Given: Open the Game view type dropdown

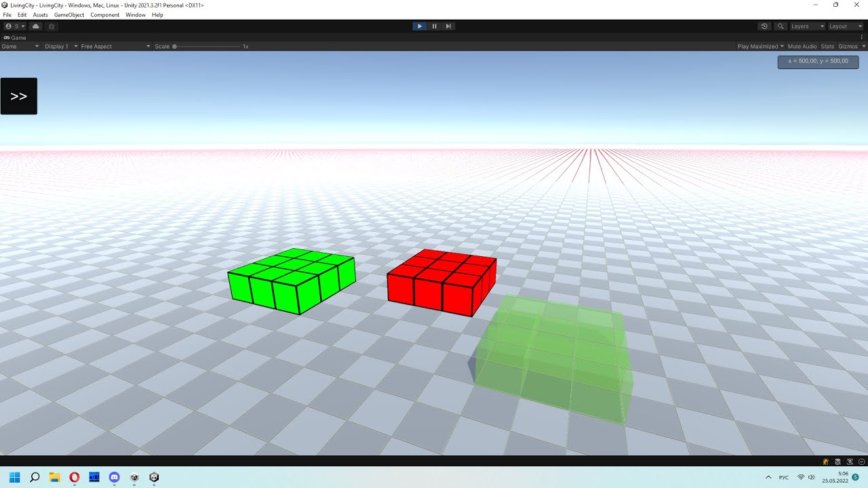Looking at the screenshot, I should pyautogui.click(x=20, y=47).
